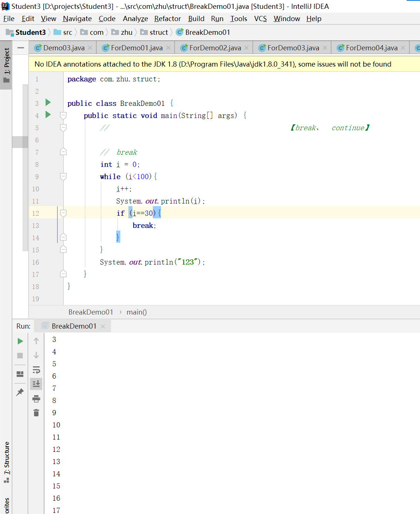Open the Refactor menu
The image size is (420, 514).
click(167, 19)
